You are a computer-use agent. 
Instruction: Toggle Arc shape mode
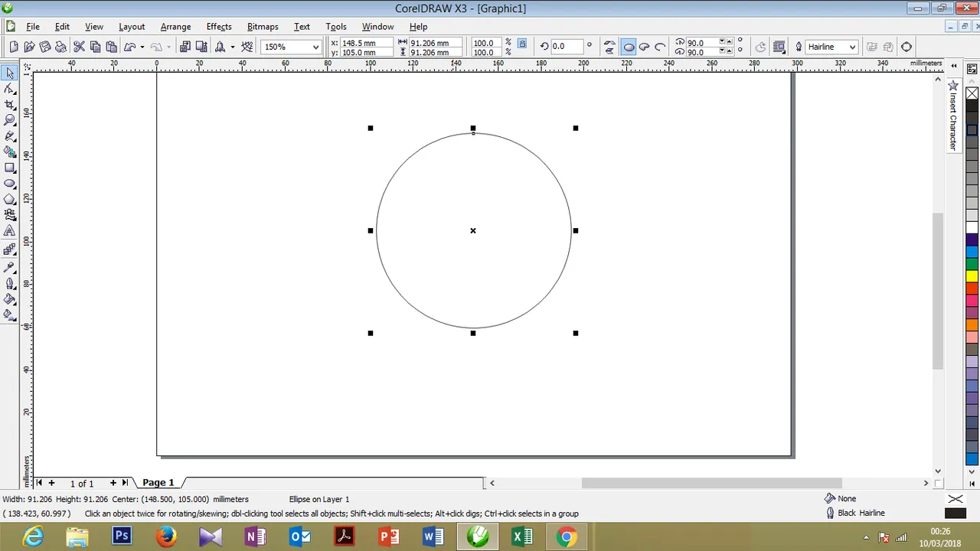click(x=660, y=47)
